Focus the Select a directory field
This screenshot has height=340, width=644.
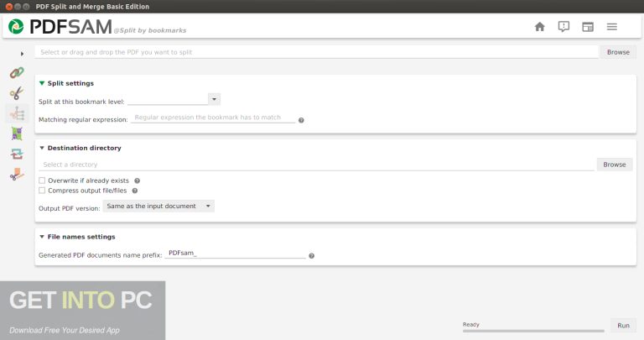pyautogui.click(x=316, y=165)
